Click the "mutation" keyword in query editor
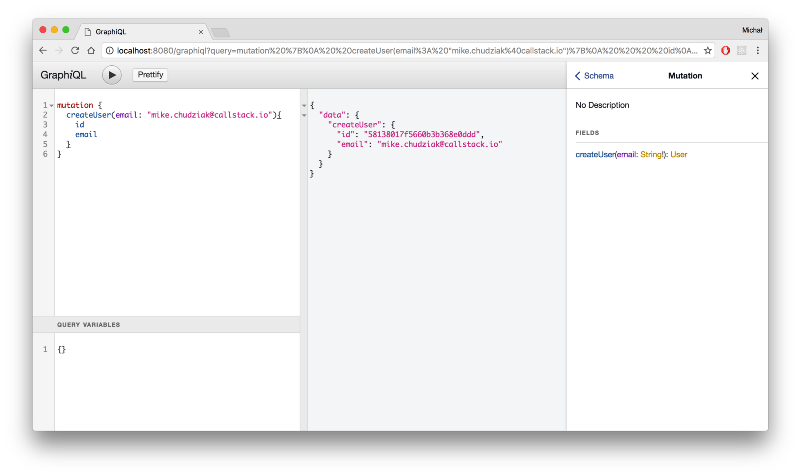Viewport: 800px width, 476px height. pos(75,105)
